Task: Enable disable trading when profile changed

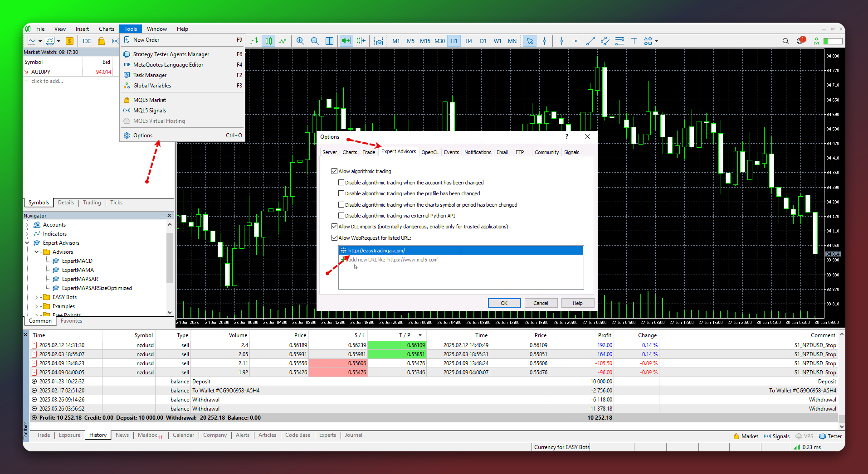Action: pos(341,193)
